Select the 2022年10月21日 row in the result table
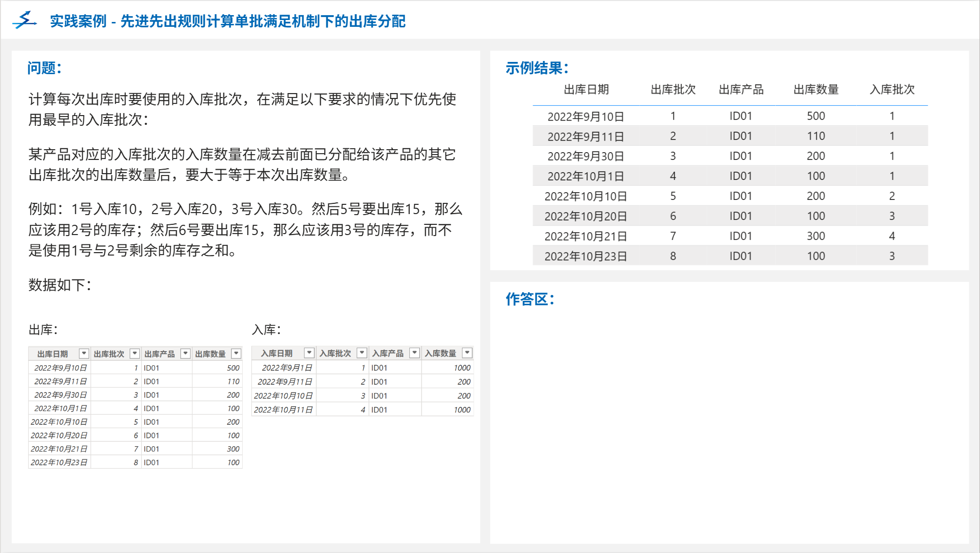The image size is (980, 553). (586, 236)
